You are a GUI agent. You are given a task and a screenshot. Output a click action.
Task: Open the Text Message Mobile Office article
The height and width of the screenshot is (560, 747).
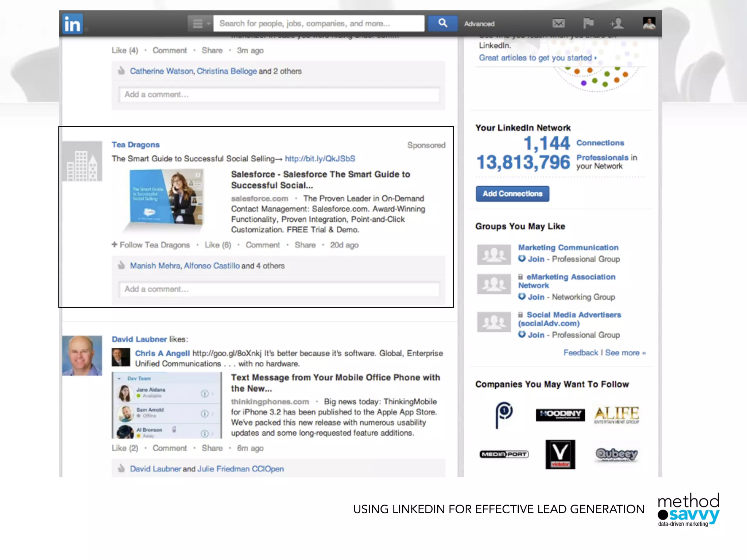[x=336, y=383]
